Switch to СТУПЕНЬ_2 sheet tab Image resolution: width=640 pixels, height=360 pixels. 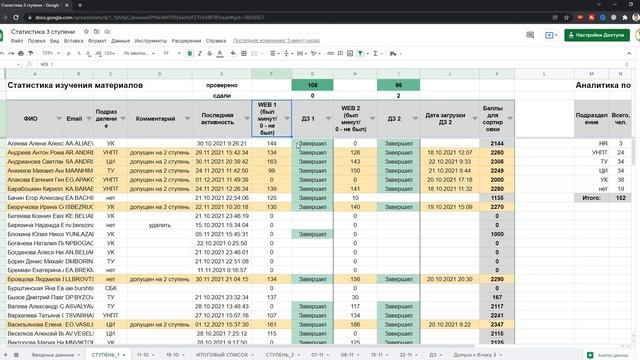coord(282,355)
